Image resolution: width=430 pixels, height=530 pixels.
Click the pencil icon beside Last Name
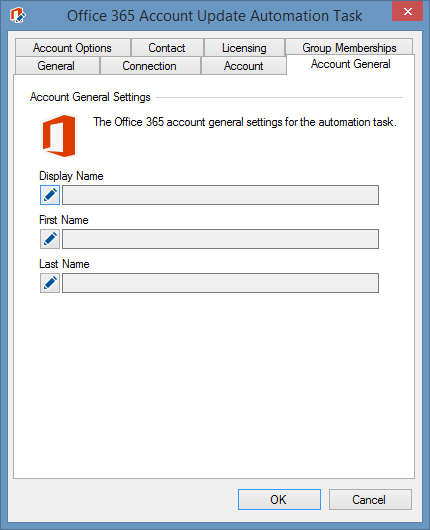click(x=50, y=283)
